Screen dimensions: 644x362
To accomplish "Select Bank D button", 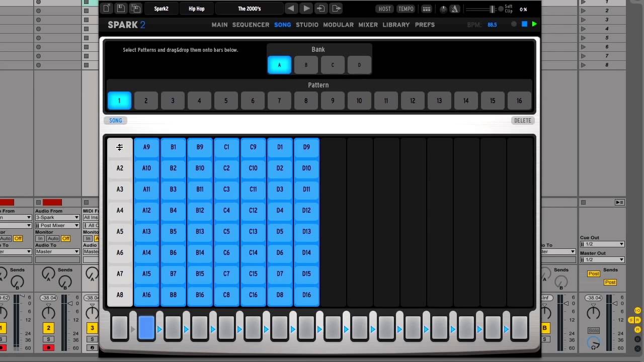I will (359, 65).
